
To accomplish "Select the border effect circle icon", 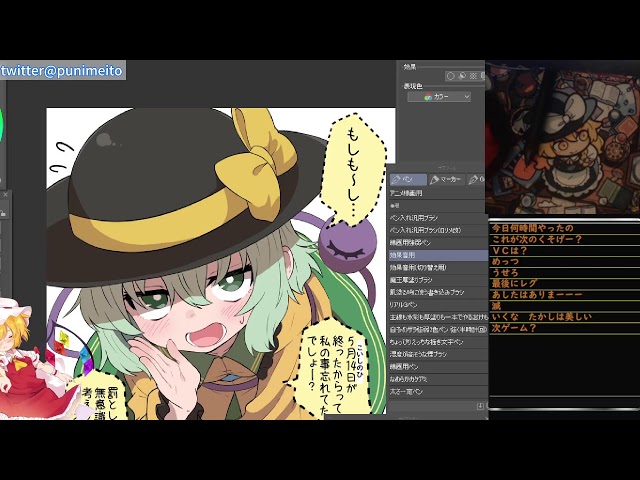I will (451, 76).
